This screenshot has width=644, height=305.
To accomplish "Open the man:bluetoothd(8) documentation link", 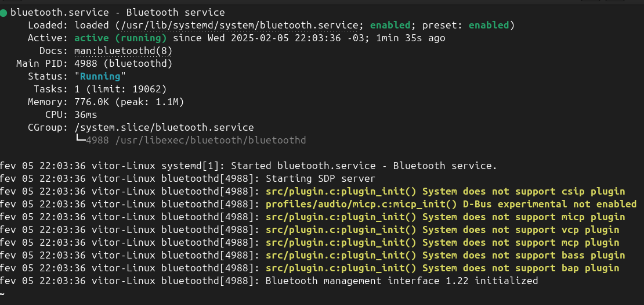I will [x=123, y=51].
